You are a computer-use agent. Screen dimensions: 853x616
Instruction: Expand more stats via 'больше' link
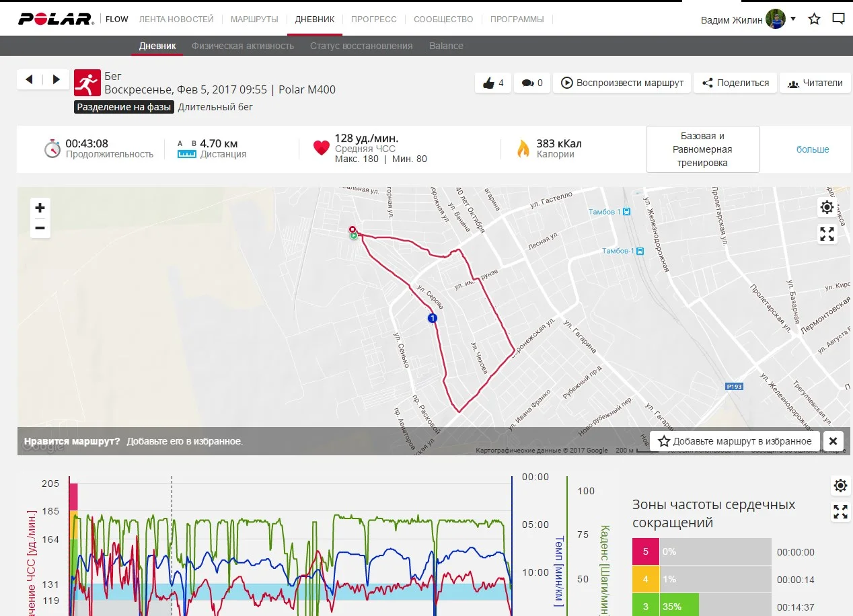(813, 149)
